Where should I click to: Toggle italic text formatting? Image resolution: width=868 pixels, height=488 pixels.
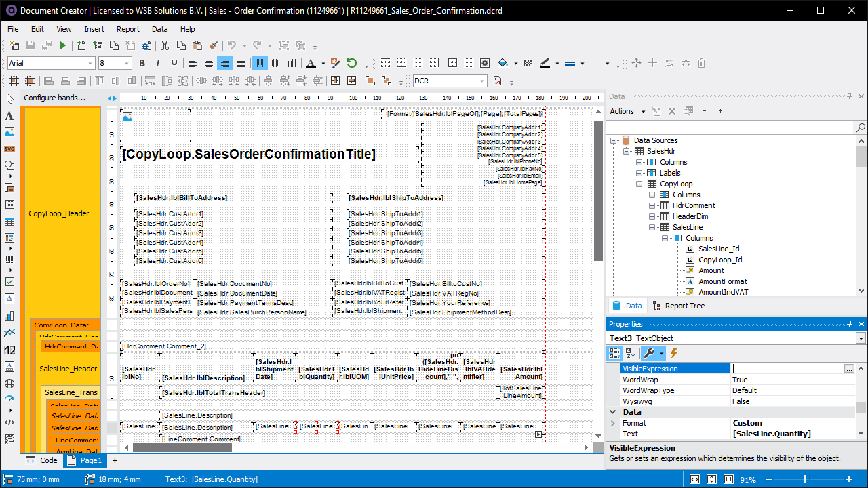point(157,63)
